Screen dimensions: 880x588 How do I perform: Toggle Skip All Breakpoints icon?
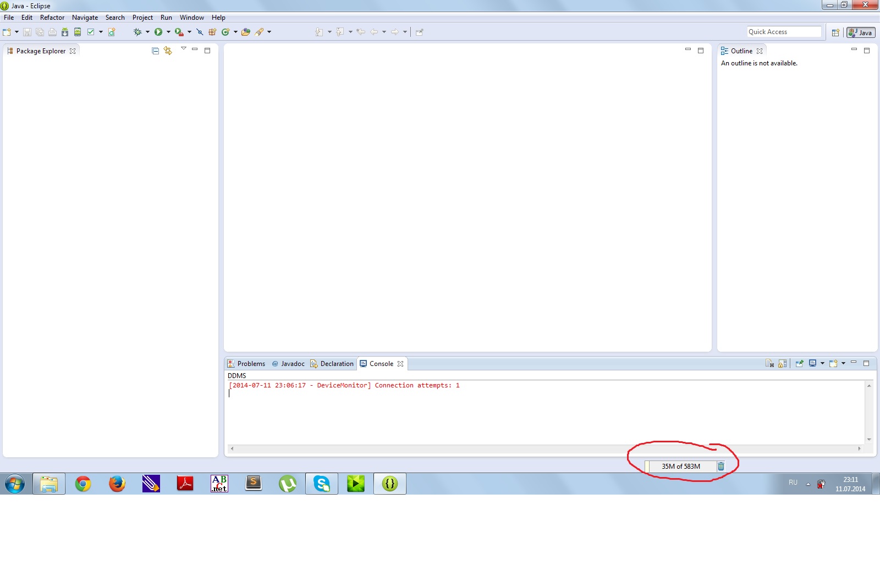coord(200,32)
